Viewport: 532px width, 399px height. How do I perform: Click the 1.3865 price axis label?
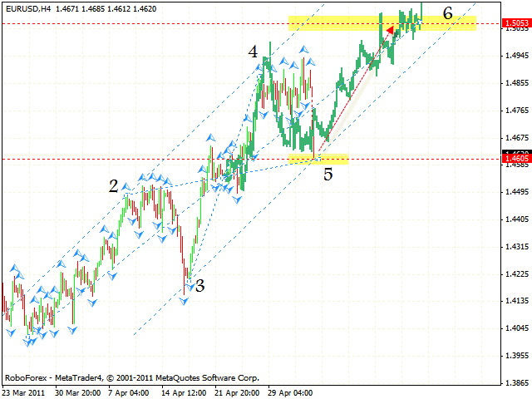516,383
